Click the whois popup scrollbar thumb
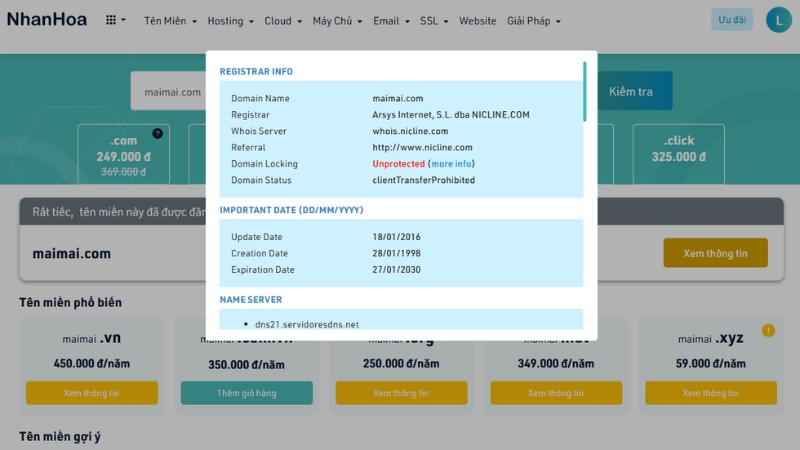Screen dimensions: 800x450 [x=585, y=92]
